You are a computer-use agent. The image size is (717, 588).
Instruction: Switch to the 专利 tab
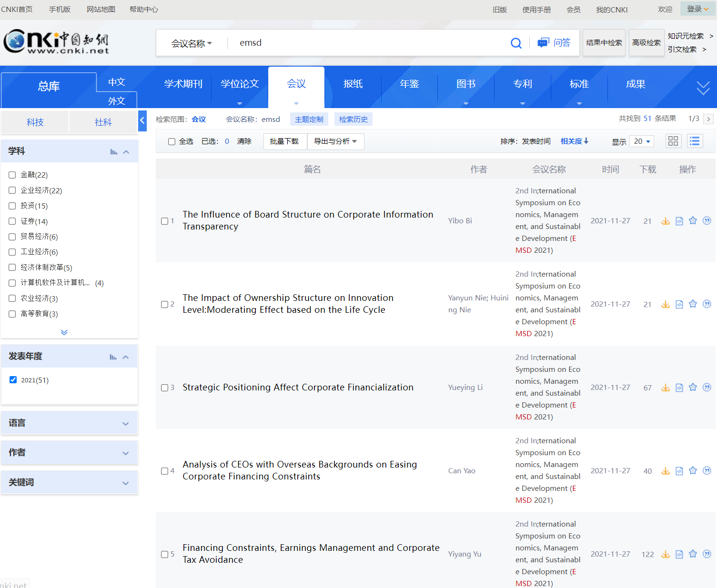pyautogui.click(x=523, y=84)
